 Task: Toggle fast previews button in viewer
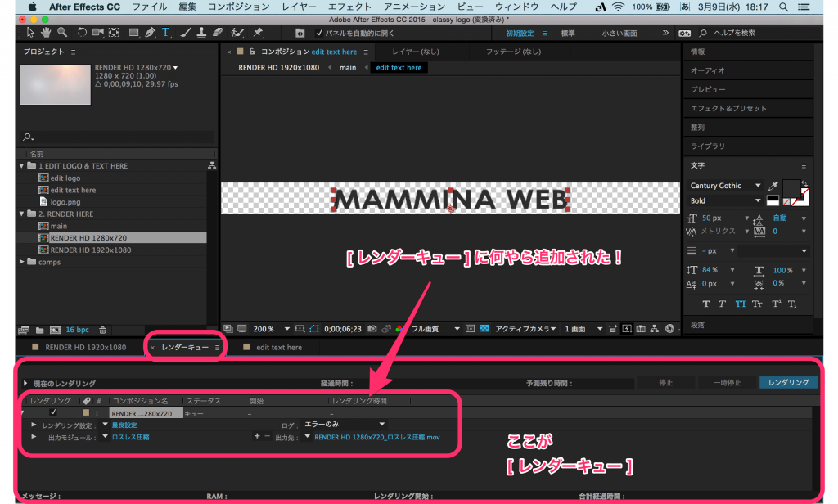626,329
